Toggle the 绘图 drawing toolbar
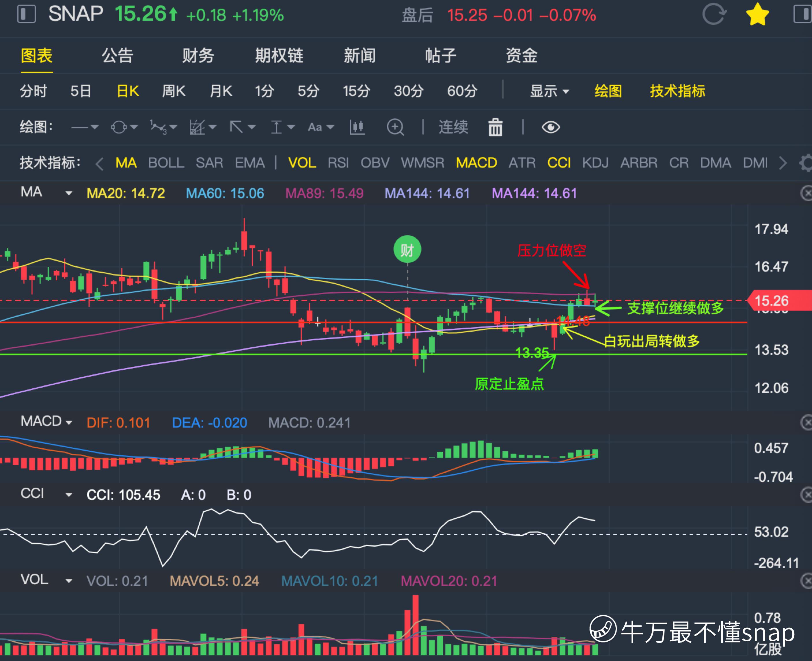The height and width of the screenshot is (661, 812). tap(608, 91)
